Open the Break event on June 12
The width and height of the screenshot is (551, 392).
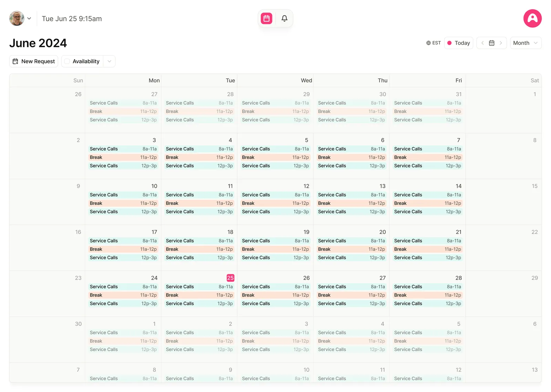(275, 203)
